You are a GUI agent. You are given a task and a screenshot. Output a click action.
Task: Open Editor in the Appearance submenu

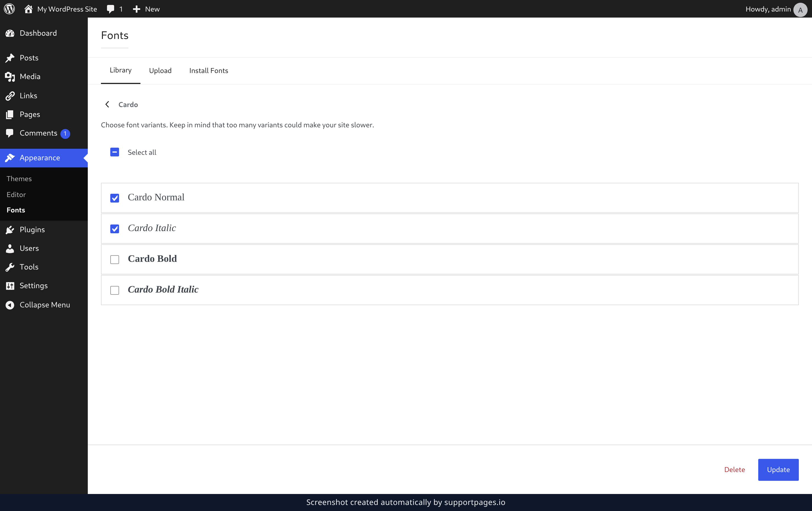16,195
